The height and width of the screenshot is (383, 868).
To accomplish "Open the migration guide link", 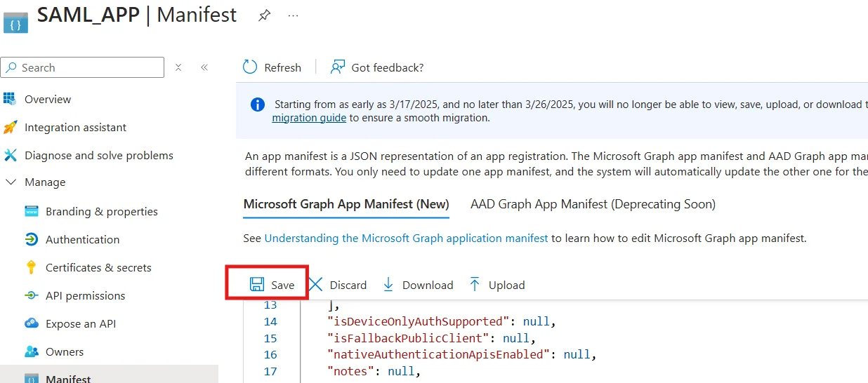I will pos(308,118).
